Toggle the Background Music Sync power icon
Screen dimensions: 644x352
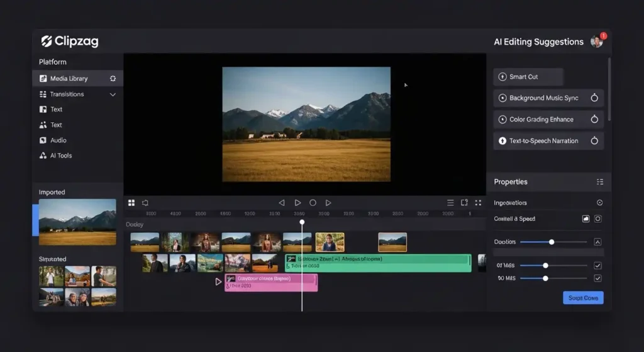(x=594, y=98)
